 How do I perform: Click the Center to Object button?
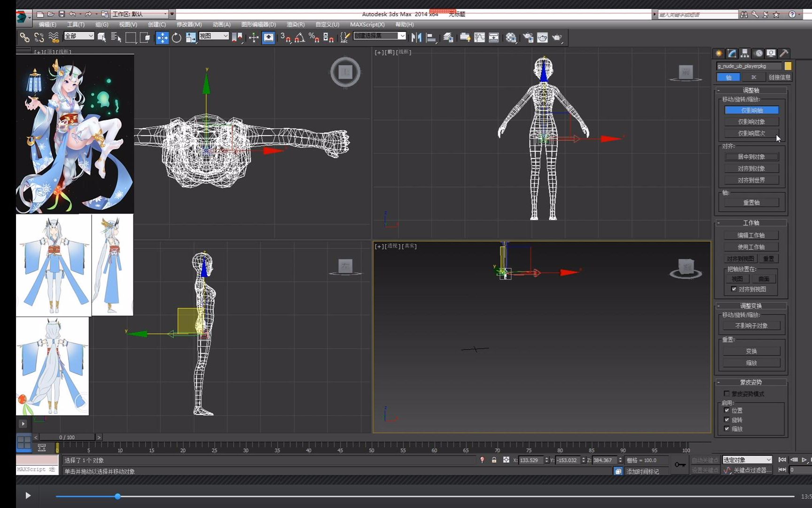click(x=751, y=157)
